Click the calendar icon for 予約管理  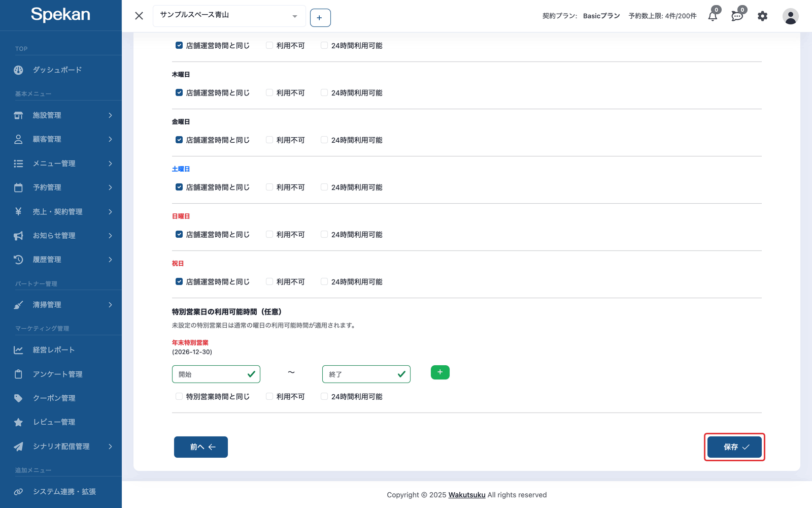18,187
